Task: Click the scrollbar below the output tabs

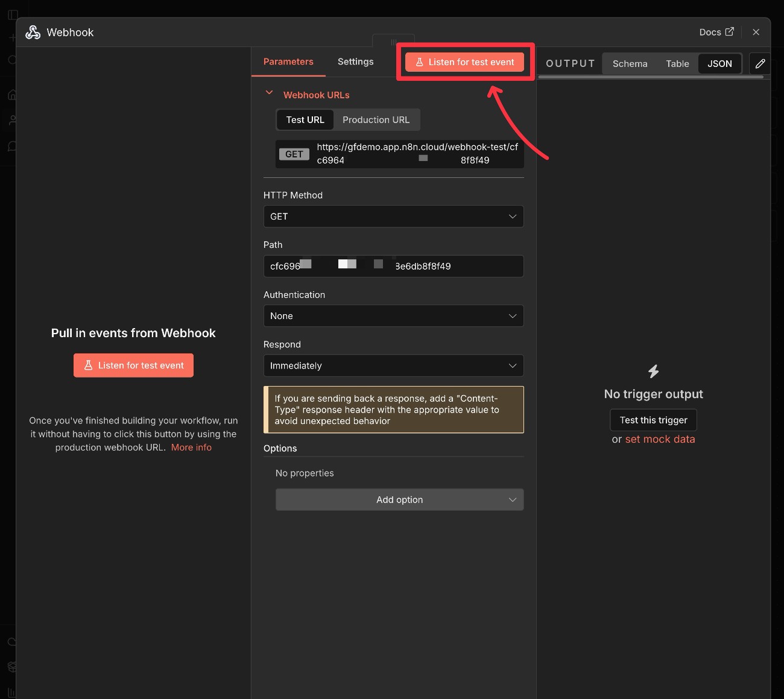Action: point(651,77)
